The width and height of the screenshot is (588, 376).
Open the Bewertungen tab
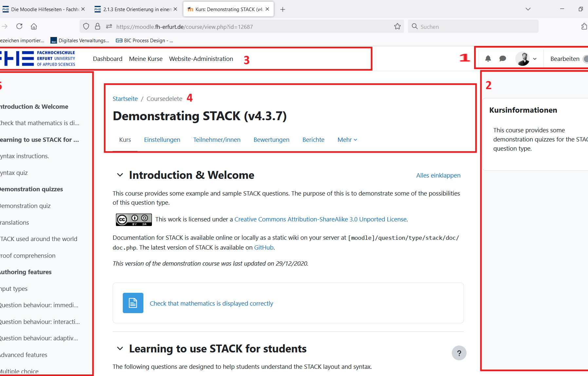271,140
